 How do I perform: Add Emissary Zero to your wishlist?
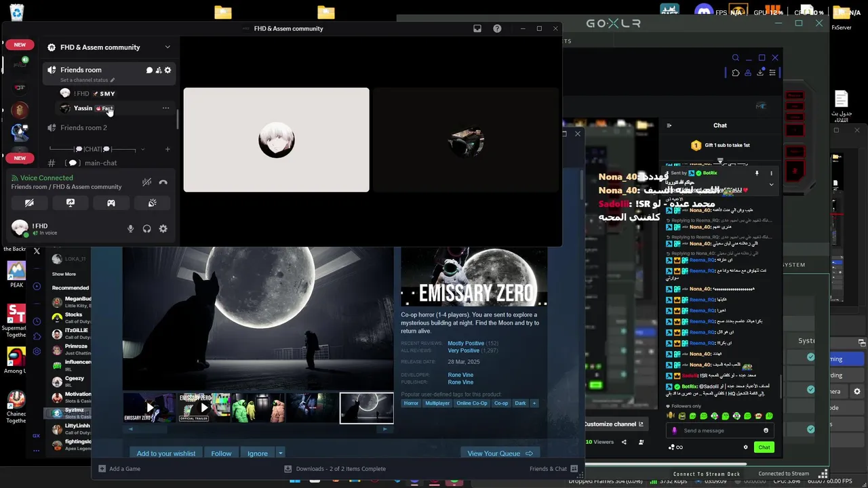pyautogui.click(x=165, y=453)
